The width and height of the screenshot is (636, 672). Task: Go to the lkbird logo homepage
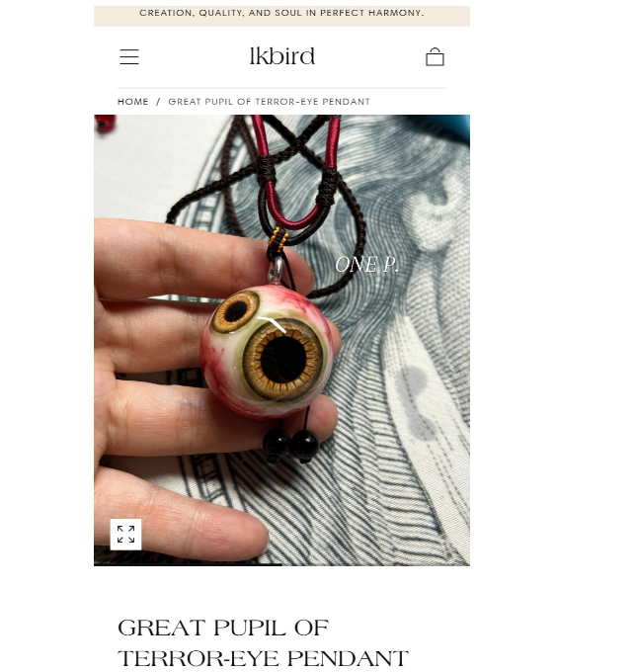[x=281, y=56]
